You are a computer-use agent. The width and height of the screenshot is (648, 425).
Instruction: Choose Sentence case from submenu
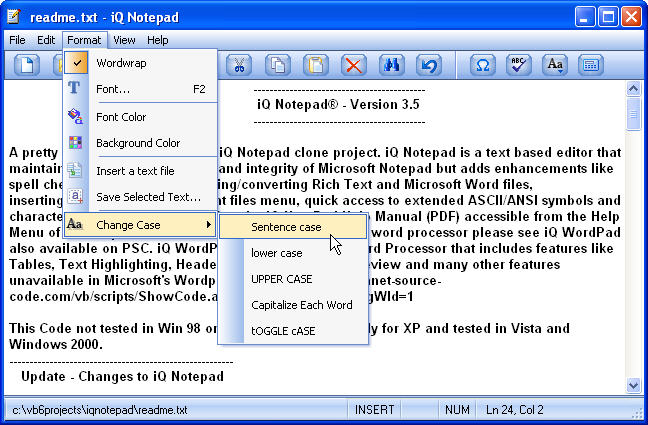(286, 227)
